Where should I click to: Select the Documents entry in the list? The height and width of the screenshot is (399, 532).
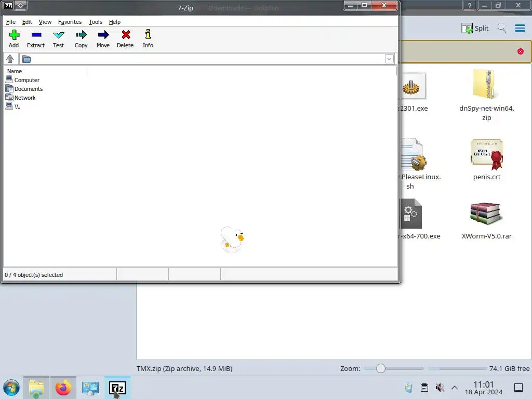(x=24, y=89)
